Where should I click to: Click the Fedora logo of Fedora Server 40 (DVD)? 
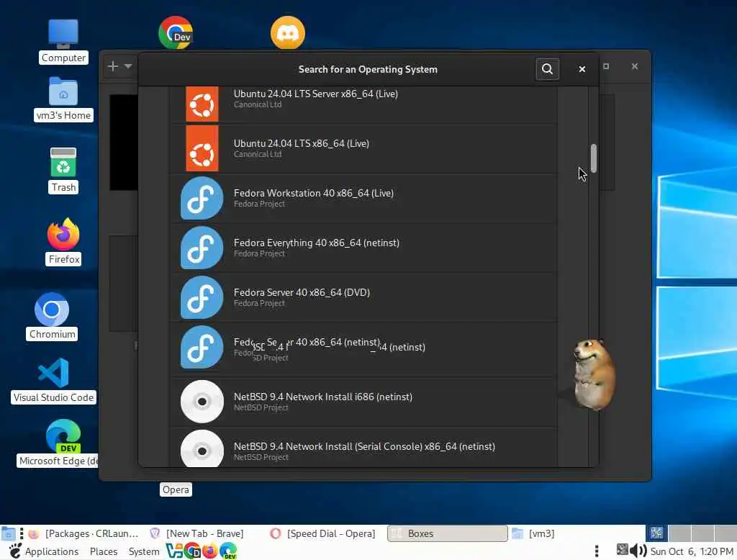(202, 297)
